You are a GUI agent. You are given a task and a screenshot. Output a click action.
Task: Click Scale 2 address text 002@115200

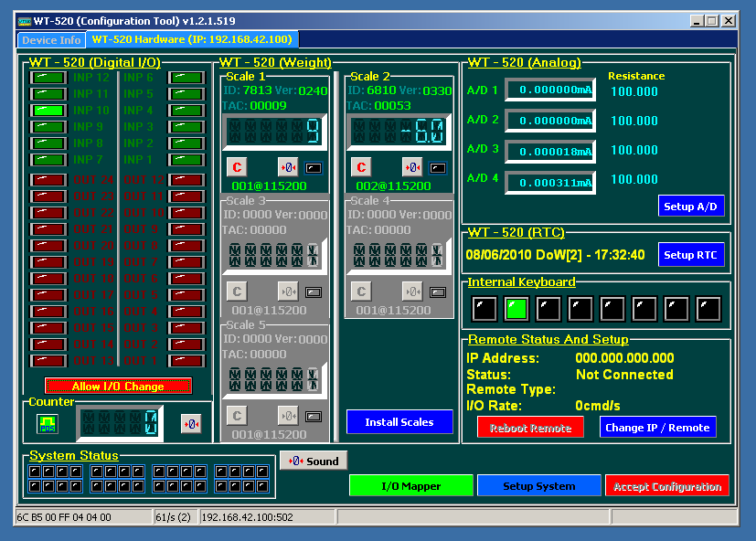(393, 186)
